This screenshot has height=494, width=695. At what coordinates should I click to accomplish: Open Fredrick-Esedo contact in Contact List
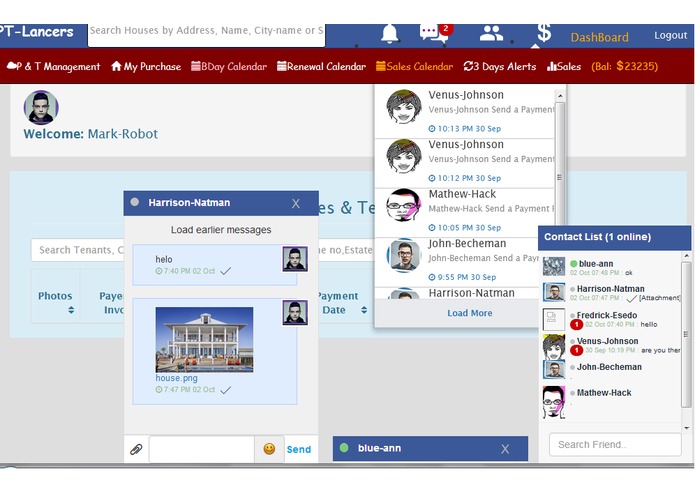click(611, 319)
